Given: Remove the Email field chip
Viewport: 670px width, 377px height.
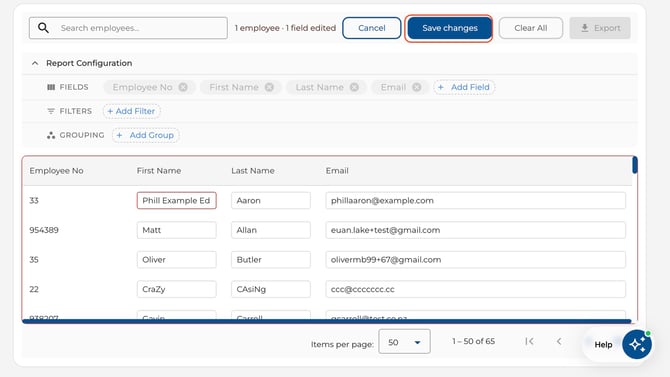Looking at the screenshot, I should [417, 87].
